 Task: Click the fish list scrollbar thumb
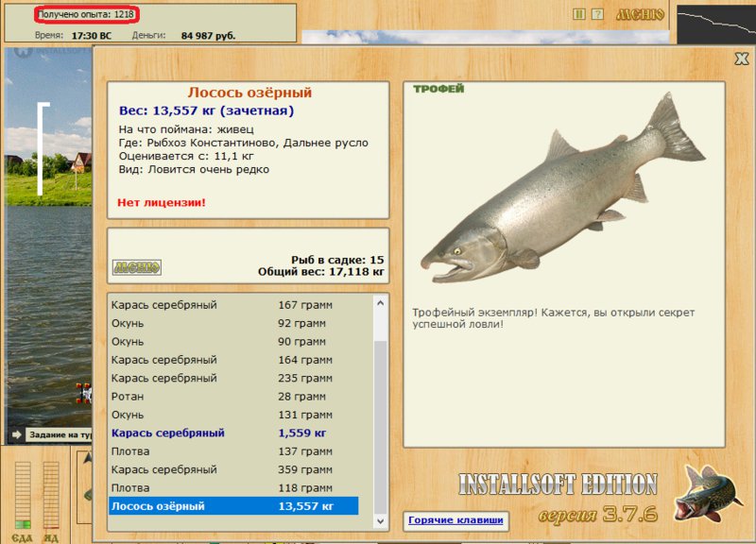[x=381, y=427]
